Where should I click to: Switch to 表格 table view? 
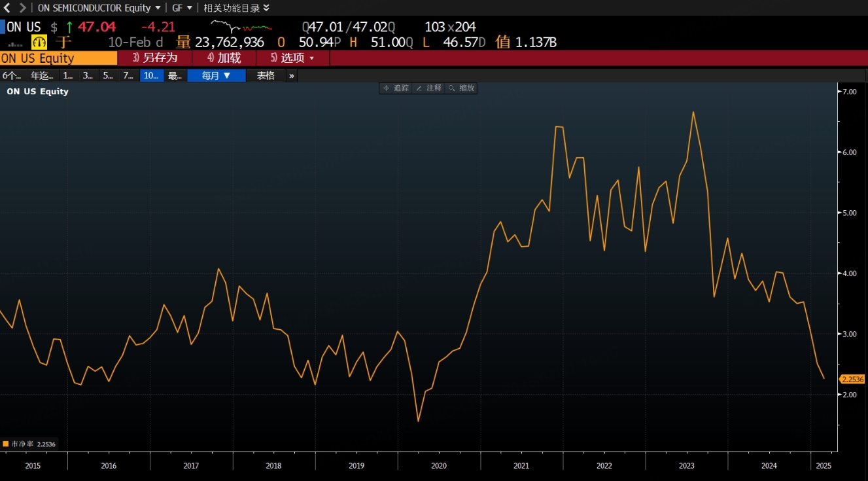point(266,75)
